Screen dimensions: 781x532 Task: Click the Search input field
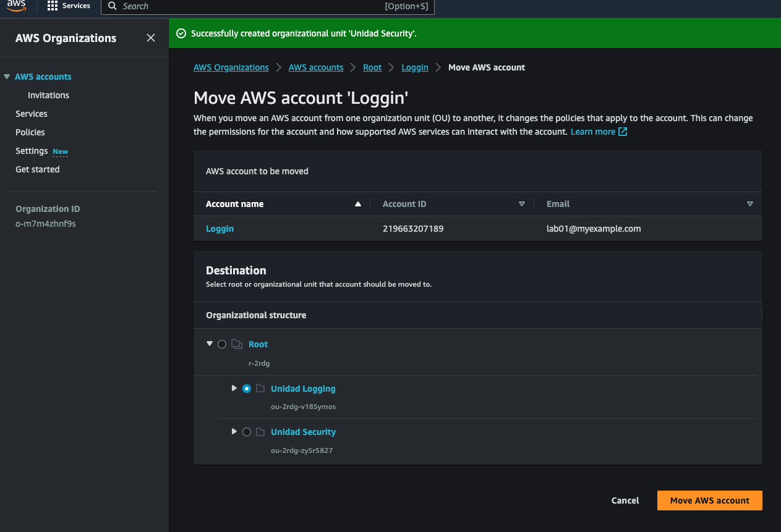click(x=247, y=6)
